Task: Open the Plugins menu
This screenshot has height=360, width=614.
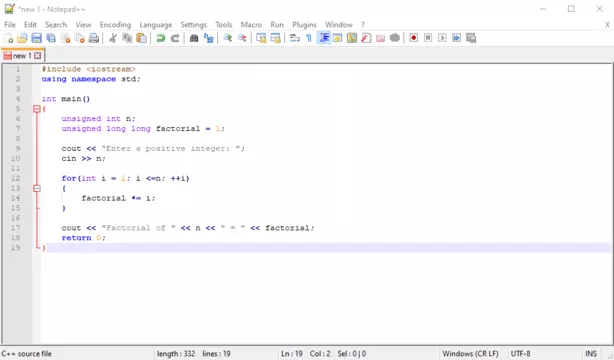Action: (304, 25)
